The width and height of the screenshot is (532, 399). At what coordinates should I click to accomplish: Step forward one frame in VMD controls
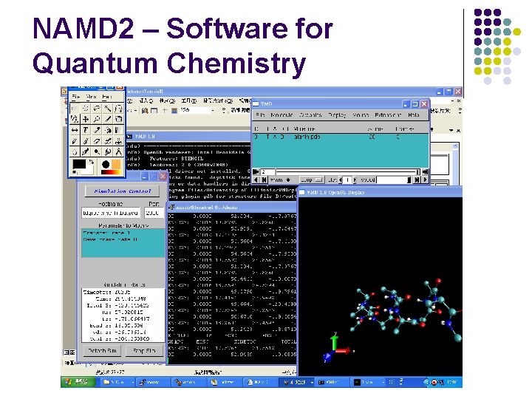[x=417, y=180]
